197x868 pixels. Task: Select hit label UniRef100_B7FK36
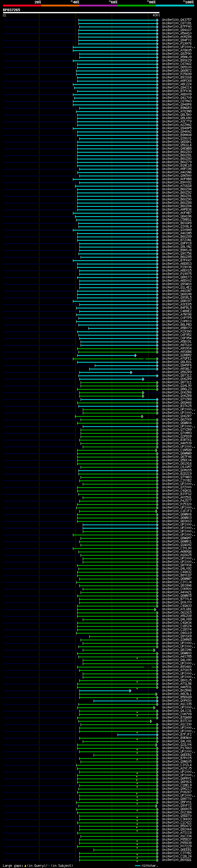pyautogui.click(x=176, y=91)
